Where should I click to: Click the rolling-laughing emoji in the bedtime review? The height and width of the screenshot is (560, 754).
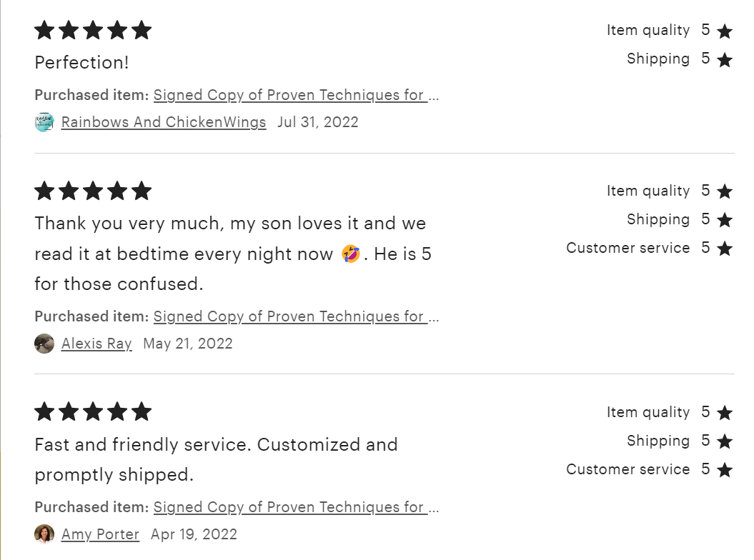[351, 254]
